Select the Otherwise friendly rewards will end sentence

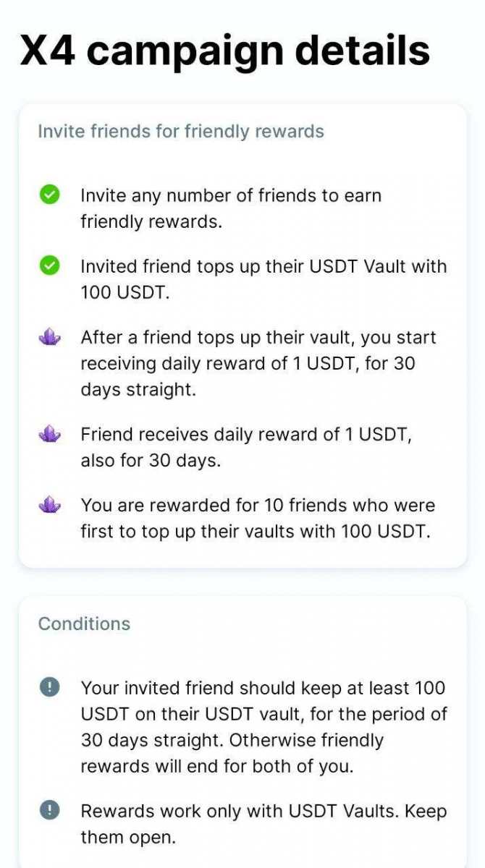point(232,754)
